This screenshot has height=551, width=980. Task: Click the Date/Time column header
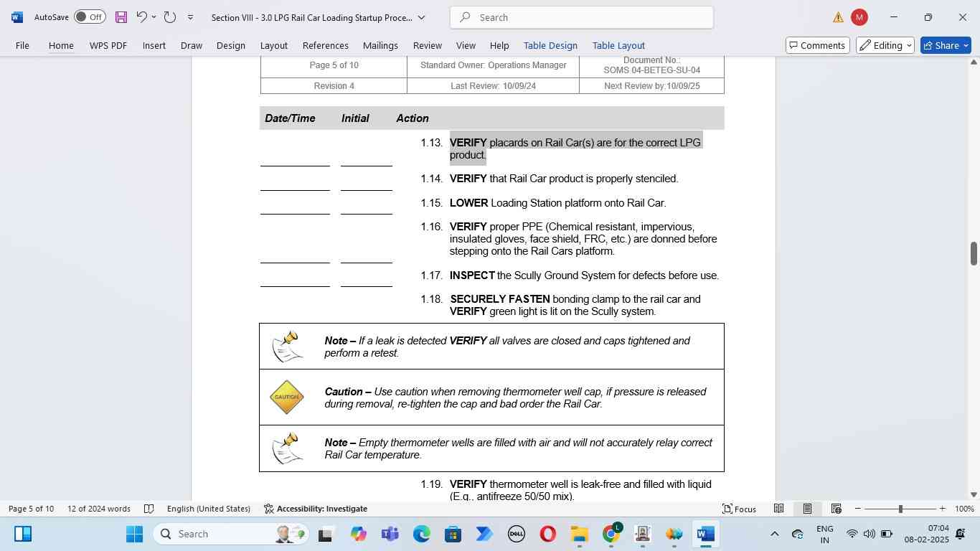[x=290, y=118]
